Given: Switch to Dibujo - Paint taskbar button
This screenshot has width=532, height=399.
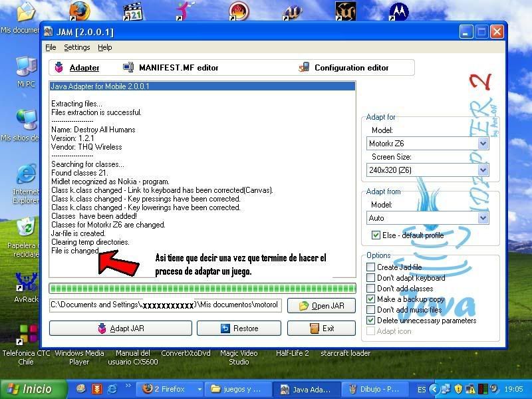Looking at the screenshot, I should pyautogui.click(x=375, y=389).
